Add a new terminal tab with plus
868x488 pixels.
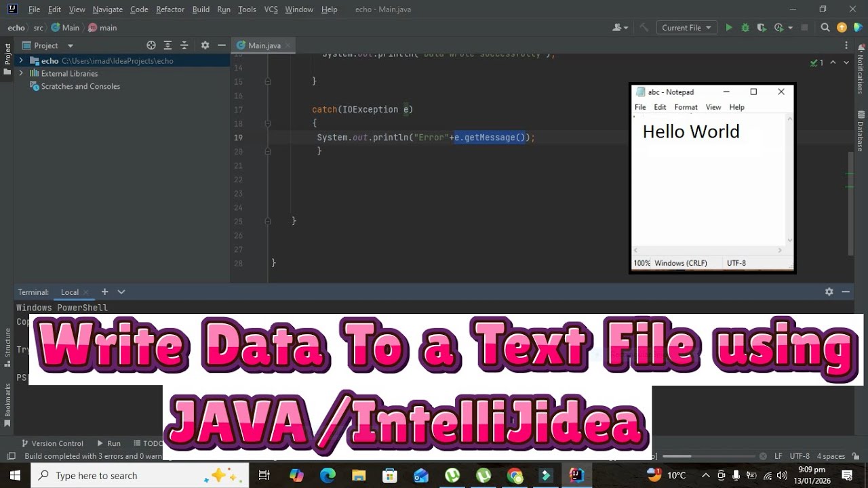104,291
